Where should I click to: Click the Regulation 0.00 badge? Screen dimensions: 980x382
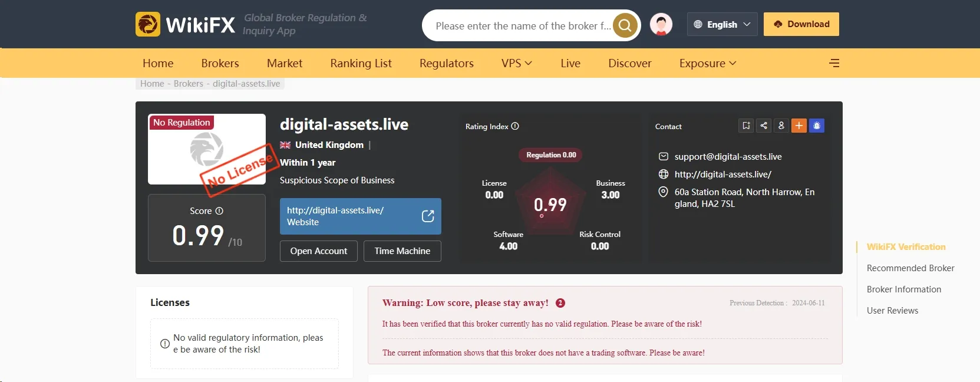coord(551,155)
